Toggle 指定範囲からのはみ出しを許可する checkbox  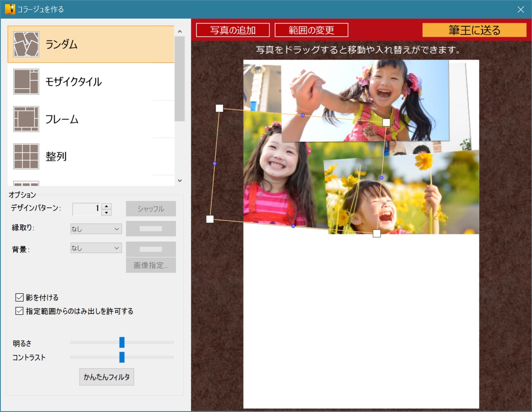tap(19, 311)
